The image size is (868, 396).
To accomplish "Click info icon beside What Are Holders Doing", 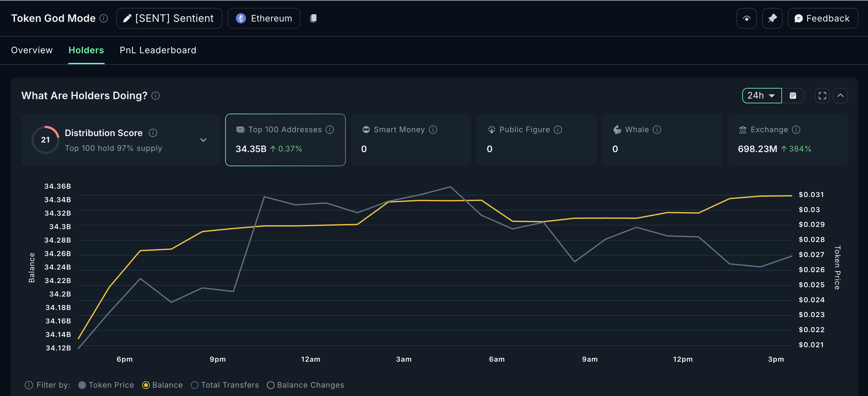I will pyautogui.click(x=156, y=96).
